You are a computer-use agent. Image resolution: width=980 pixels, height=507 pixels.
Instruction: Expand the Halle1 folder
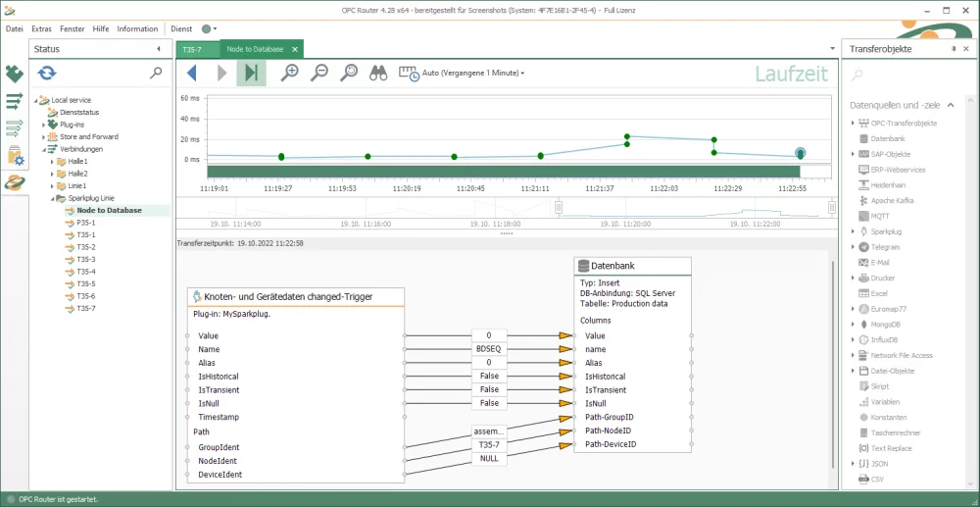click(x=52, y=161)
